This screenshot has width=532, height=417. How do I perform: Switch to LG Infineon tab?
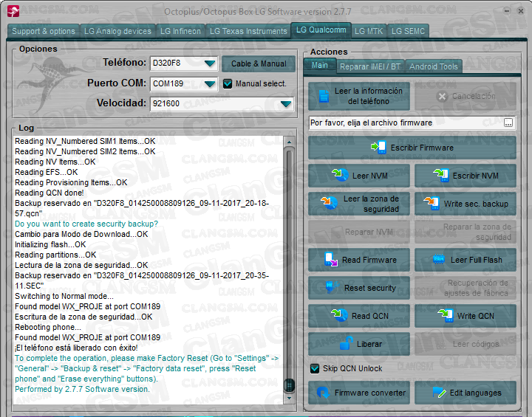click(180, 31)
